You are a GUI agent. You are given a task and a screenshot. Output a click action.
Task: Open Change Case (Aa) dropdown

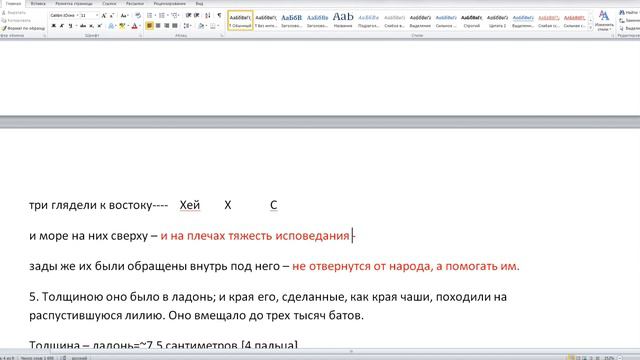[x=124, y=16]
